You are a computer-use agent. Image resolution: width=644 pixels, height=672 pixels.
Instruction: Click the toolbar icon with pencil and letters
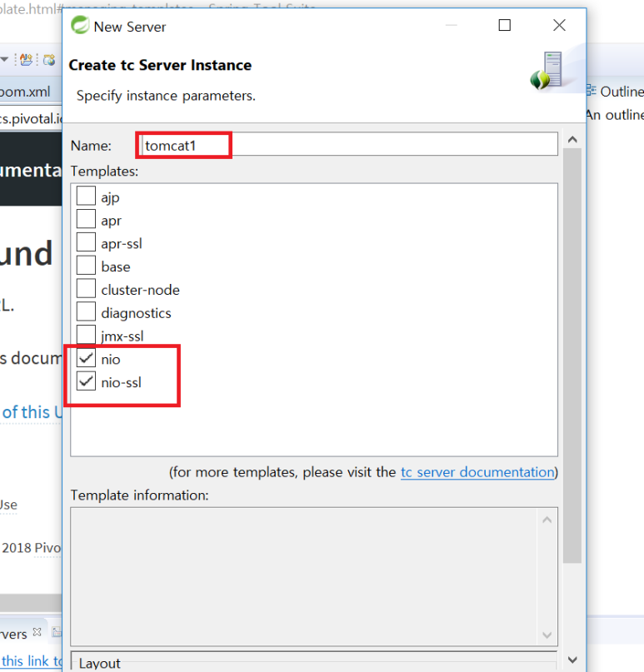tap(26, 60)
